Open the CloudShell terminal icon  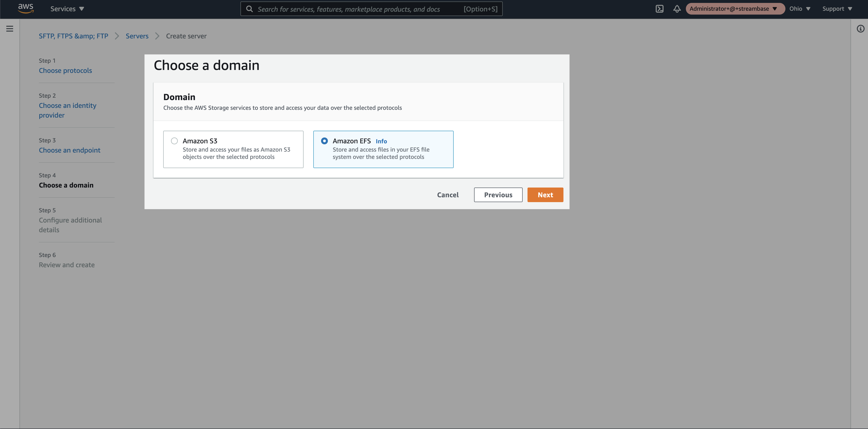[x=659, y=9]
